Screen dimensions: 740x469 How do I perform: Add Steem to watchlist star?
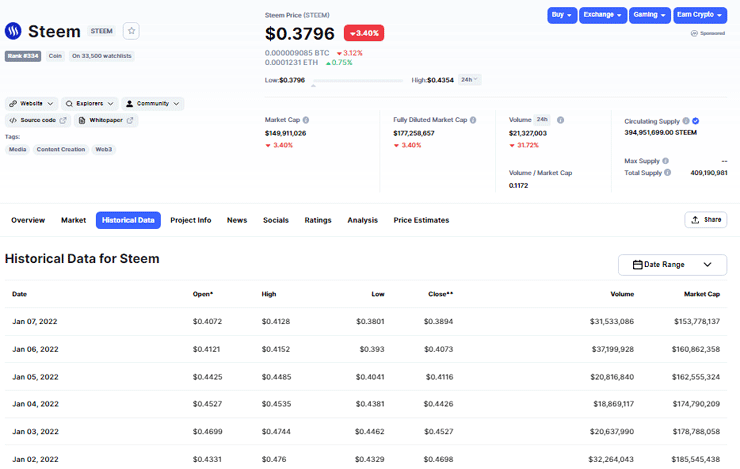click(131, 31)
